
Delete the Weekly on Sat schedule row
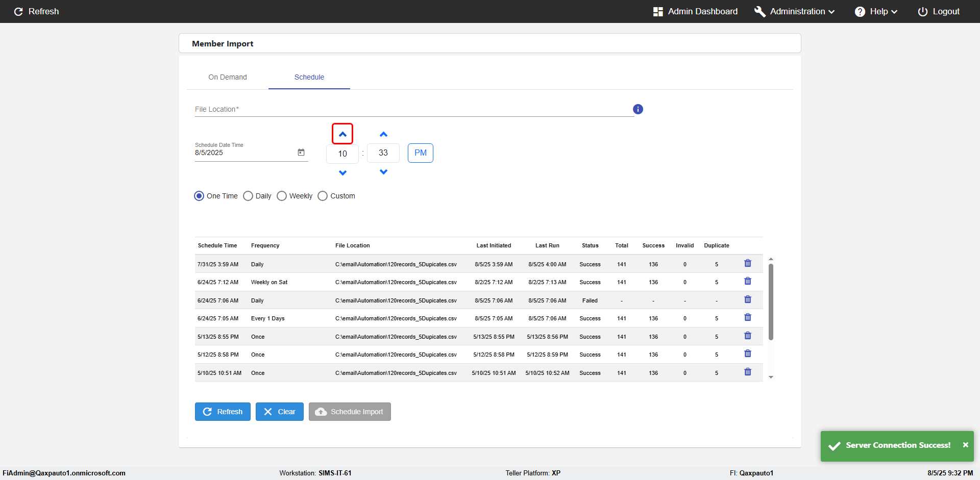pos(747,281)
